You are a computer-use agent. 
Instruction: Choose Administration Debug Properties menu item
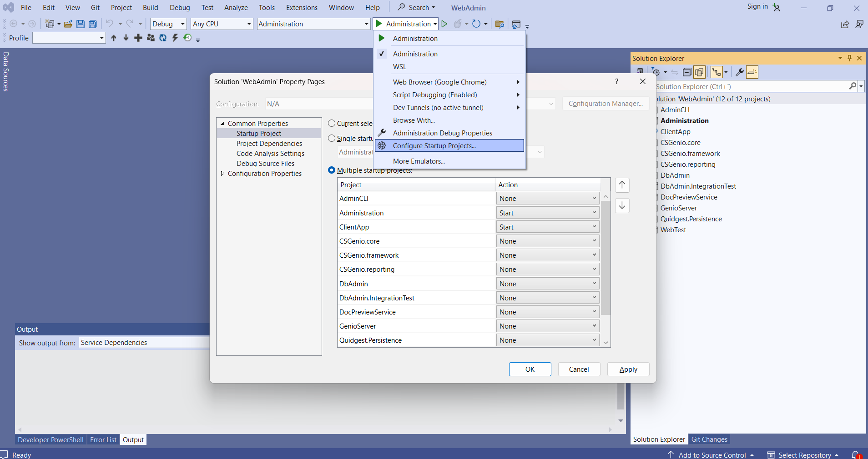pos(449,133)
